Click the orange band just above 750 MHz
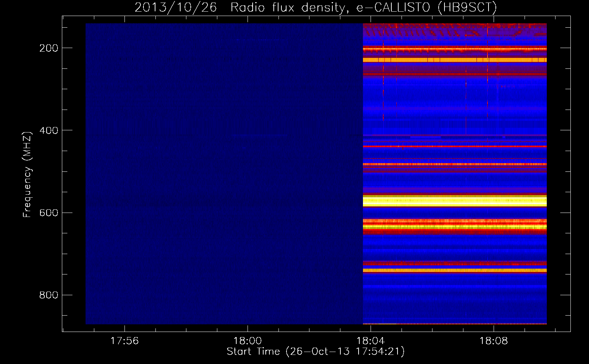Image resolution: width=589 pixels, height=364 pixels. click(x=455, y=270)
